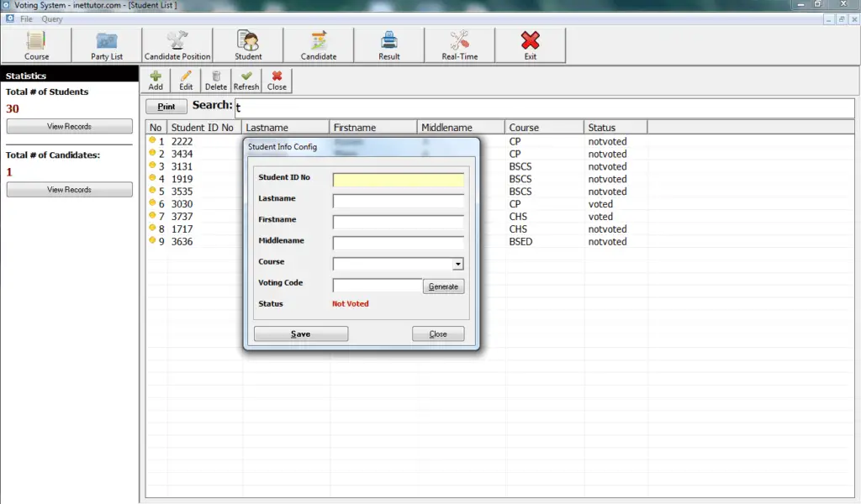Screen dimensions: 861x504
Task: Add a new student record
Action: point(155,80)
